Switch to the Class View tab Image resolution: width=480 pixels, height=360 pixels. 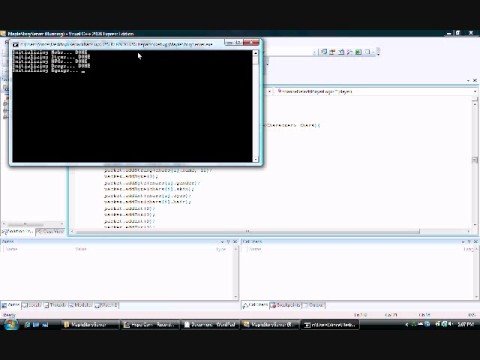(50, 231)
